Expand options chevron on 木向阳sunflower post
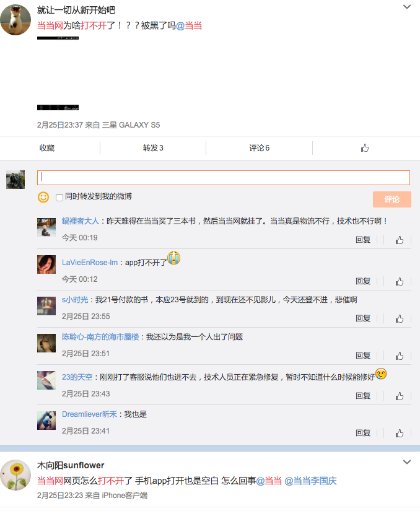The height and width of the screenshot is (511, 420). pyautogui.click(x=407, y=462)
